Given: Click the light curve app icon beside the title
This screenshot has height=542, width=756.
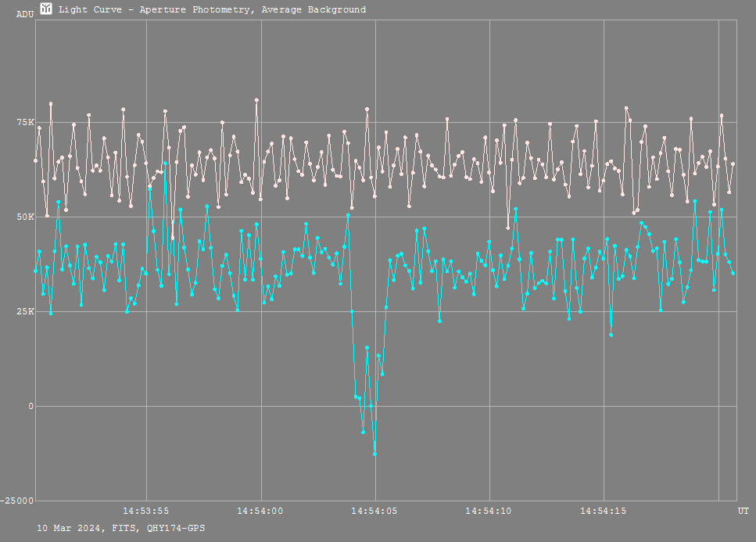Looking at the screenshot, I should [46, 9].
